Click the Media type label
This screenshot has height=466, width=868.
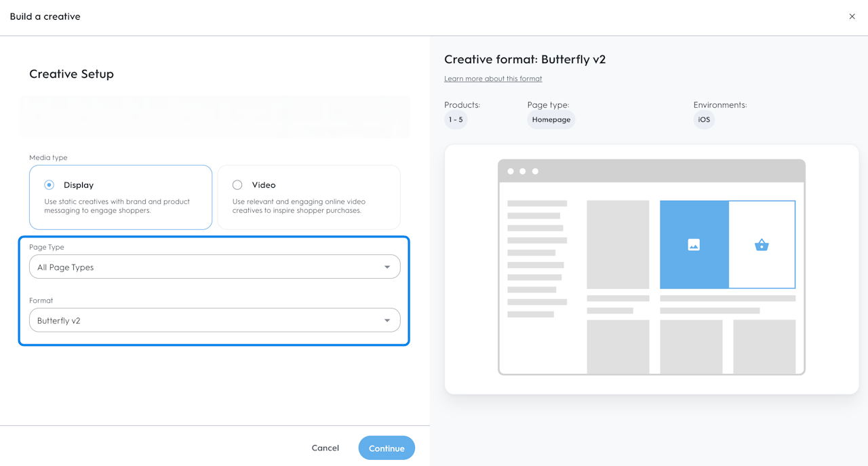(x=48, y=157)
